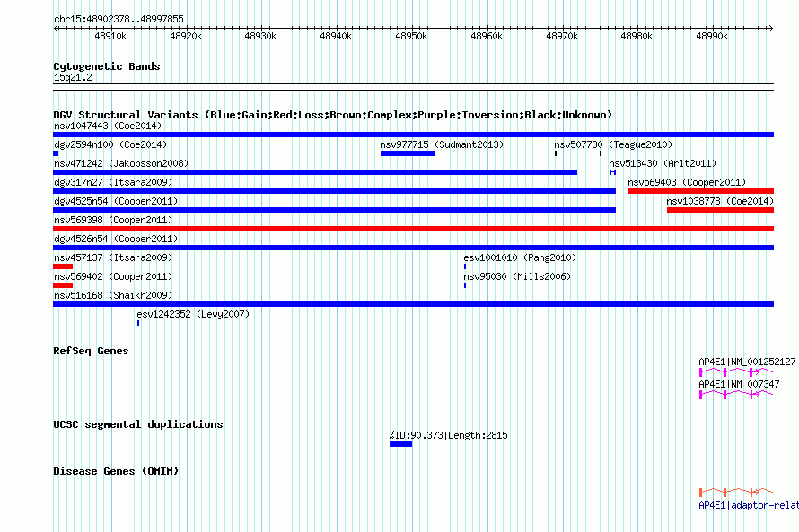Click the 48910k ruler tick label

tap(110, 36)
